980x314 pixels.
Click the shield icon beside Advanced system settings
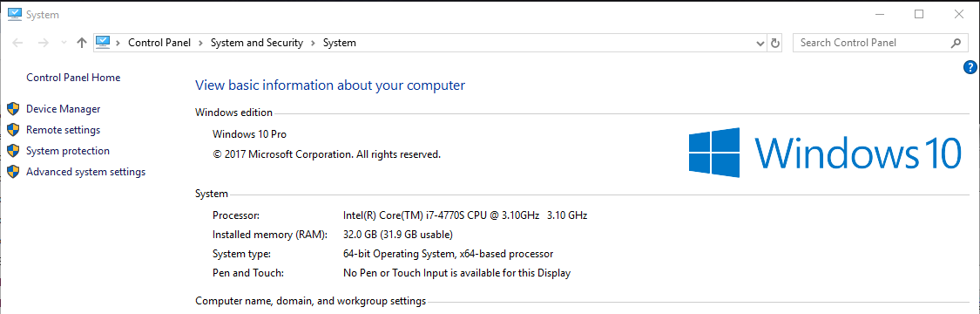coord(13,171)
